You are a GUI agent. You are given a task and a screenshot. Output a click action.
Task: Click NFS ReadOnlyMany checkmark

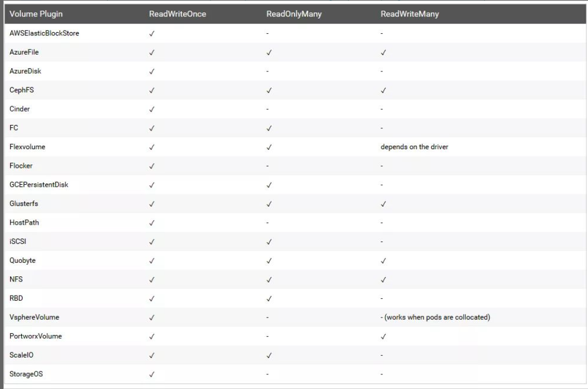[269, 280]
